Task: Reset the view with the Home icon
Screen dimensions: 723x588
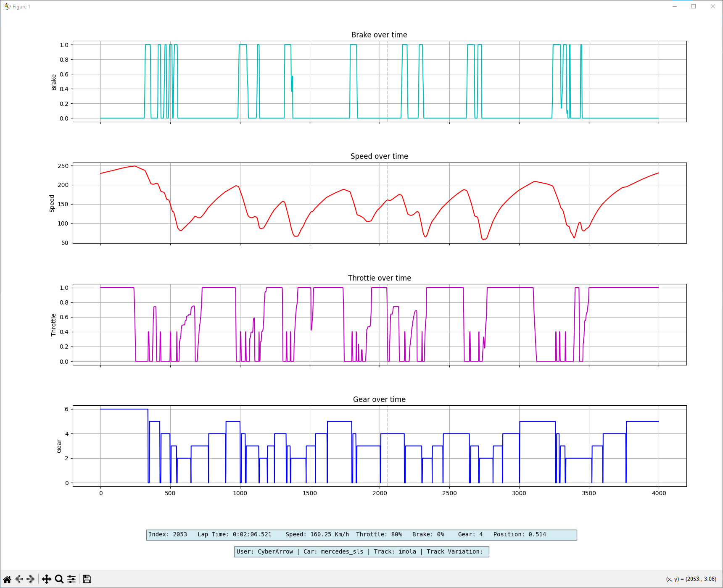Action: (x=7, y=579)
